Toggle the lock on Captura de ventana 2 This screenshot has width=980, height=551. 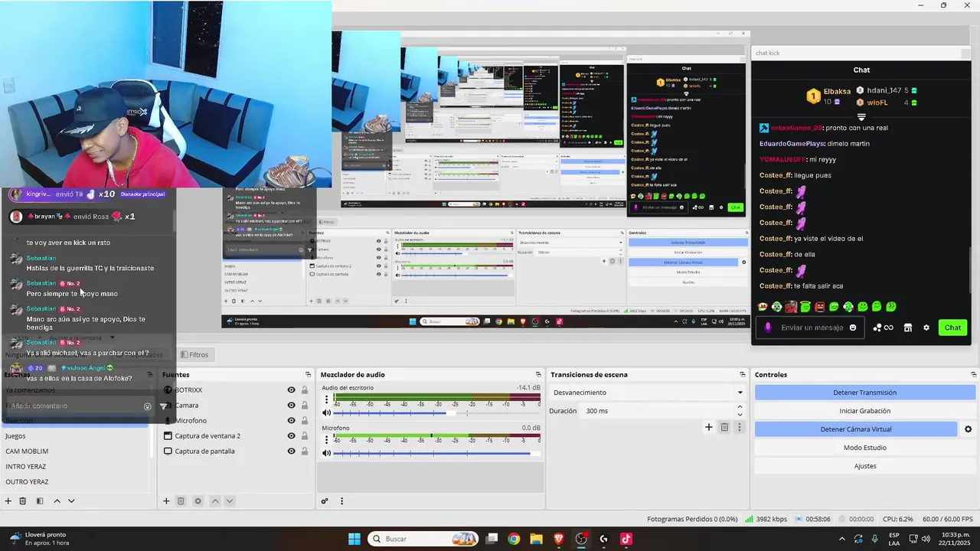305,436
